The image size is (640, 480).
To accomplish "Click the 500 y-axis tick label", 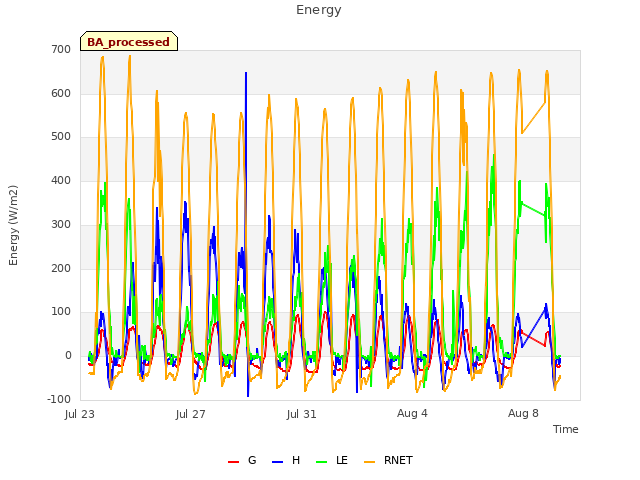I will coord(61,137).
